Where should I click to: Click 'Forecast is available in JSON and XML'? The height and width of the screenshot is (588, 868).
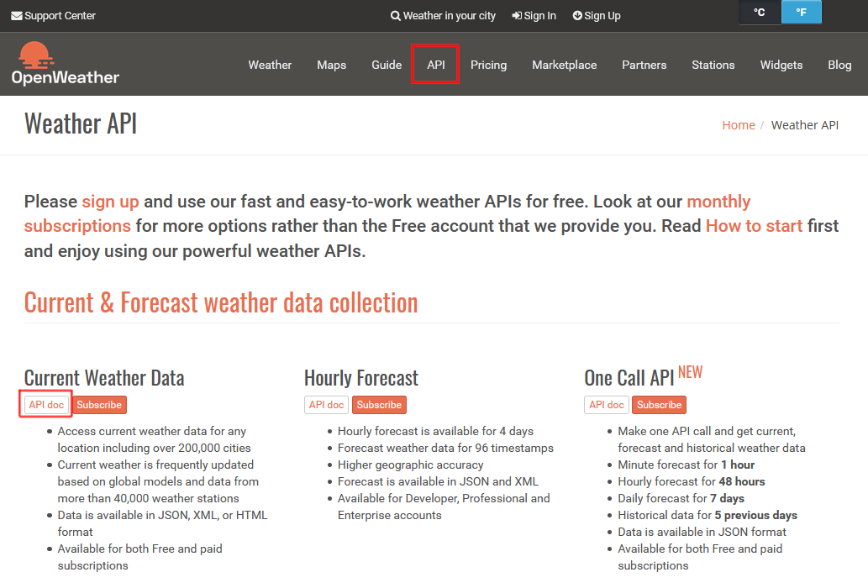(x=438, y=481)
